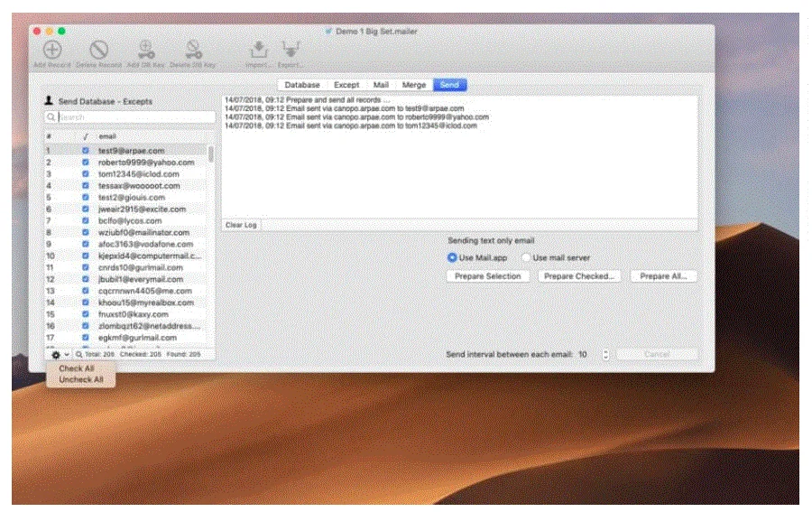Image resolution: width=812 pixels, height=512 pixels.
Task: Adjust the send interval stepper arrows
Action: 605,355
